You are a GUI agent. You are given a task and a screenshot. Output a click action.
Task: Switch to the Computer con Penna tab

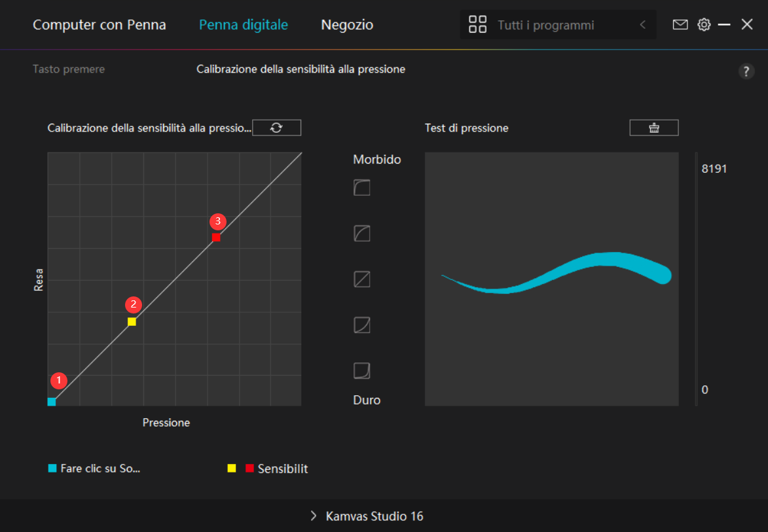point(100,25)
